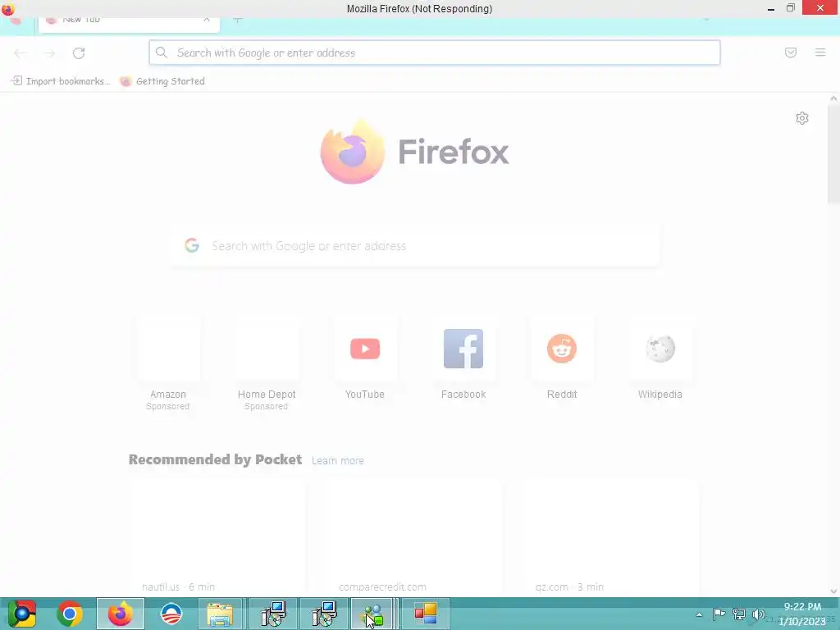The width and height of the screenshot is (840, 630).
Task: Click the Forward navigation arrow
Action: [49, 53]
